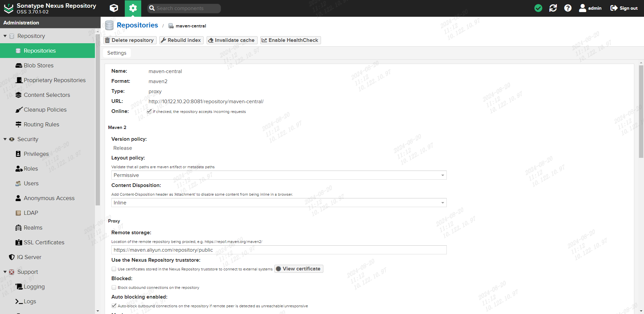644x314 pixels.
Task: Click the Logs terminal icon
Action: (x=19, y=301)
